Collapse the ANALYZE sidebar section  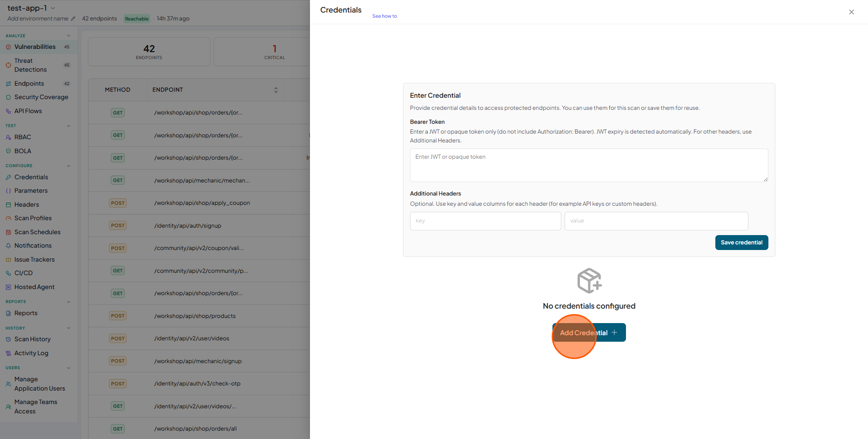[68, 36]
